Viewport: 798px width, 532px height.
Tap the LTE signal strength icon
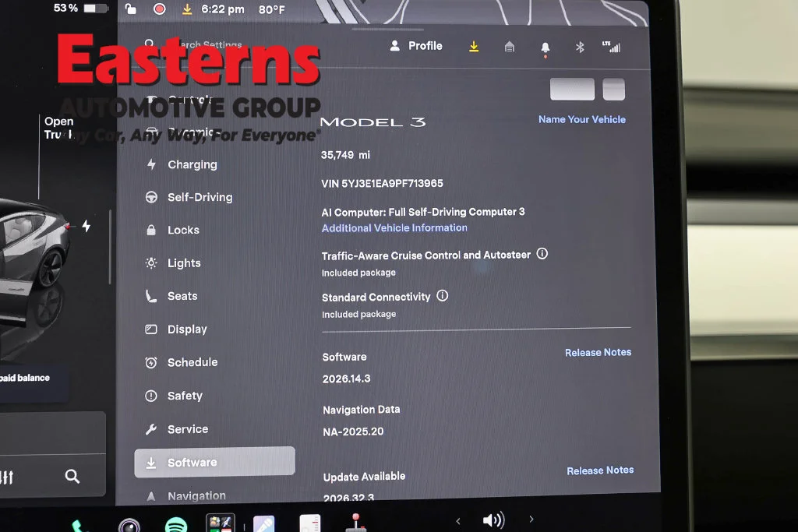coord(612,47)
